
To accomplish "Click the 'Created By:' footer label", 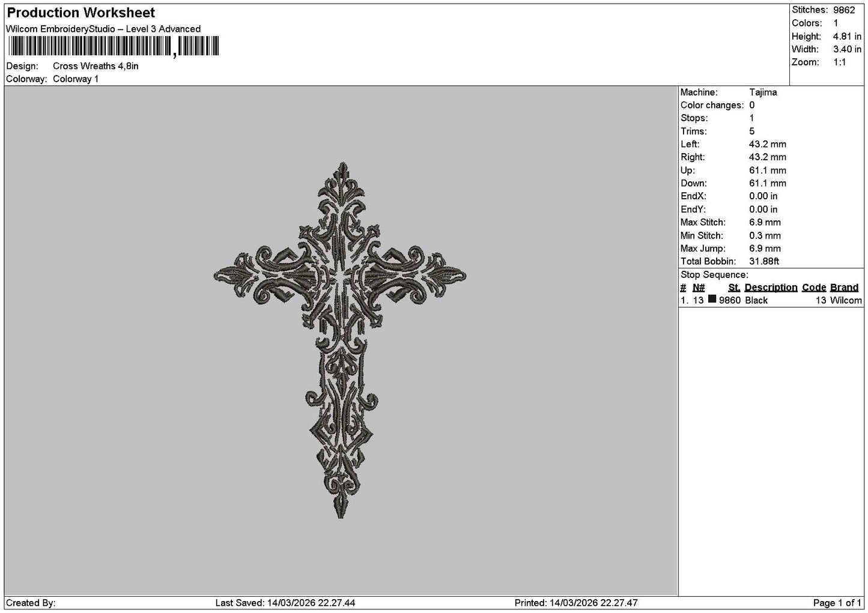I will (31, 603).
